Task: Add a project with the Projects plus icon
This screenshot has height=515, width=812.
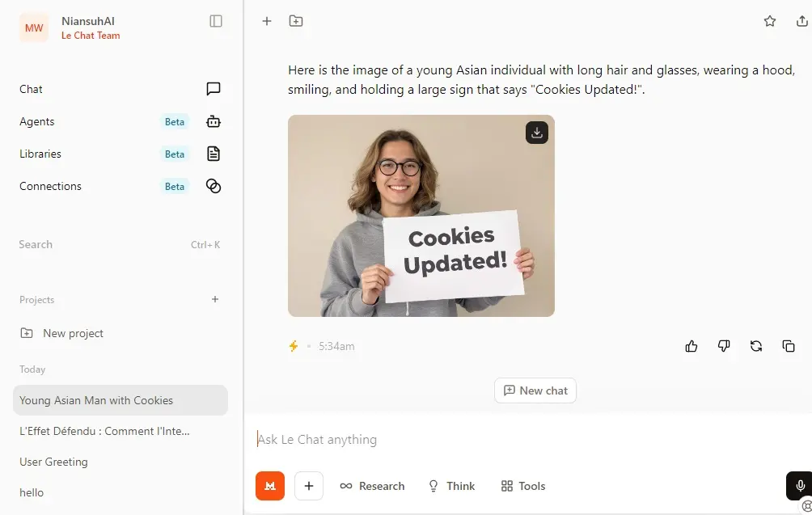Action: pyautogui.click(x=215, y=299)
